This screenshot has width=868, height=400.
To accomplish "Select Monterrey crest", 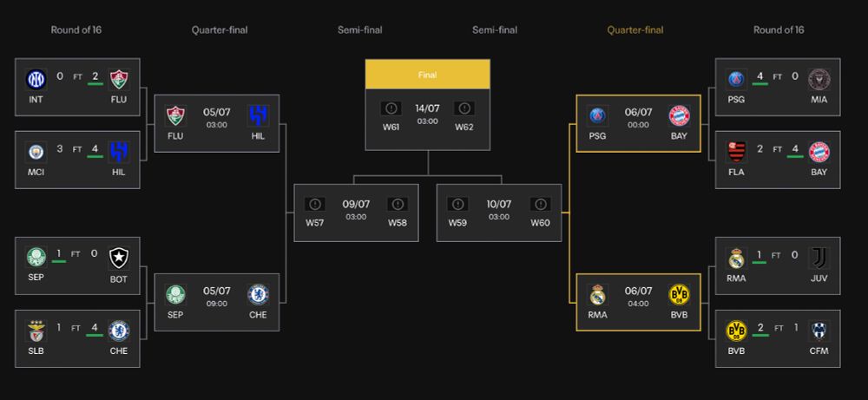I will pos(819,331).
